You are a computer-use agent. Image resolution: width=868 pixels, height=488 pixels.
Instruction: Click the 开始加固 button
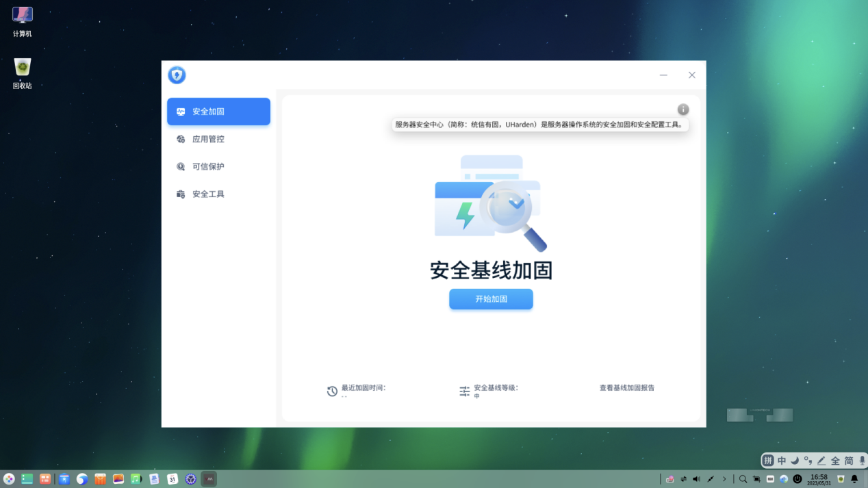coord(491,299)
